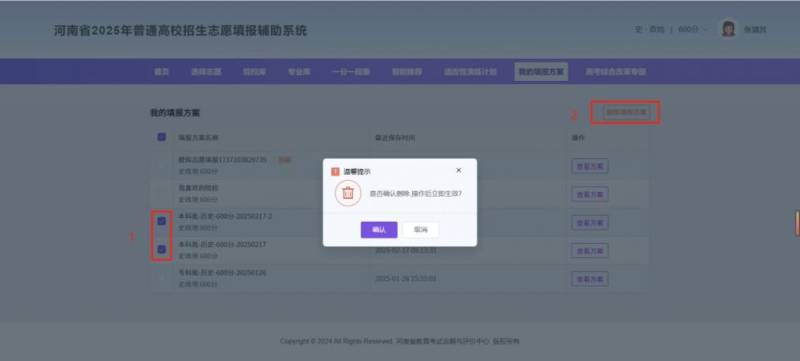Image resolution: width=800 pixels, height=361 pixels.
Task: View plan for 本科批-历史-600分-20250217-2 row
Action: click(x=590, y=223)
